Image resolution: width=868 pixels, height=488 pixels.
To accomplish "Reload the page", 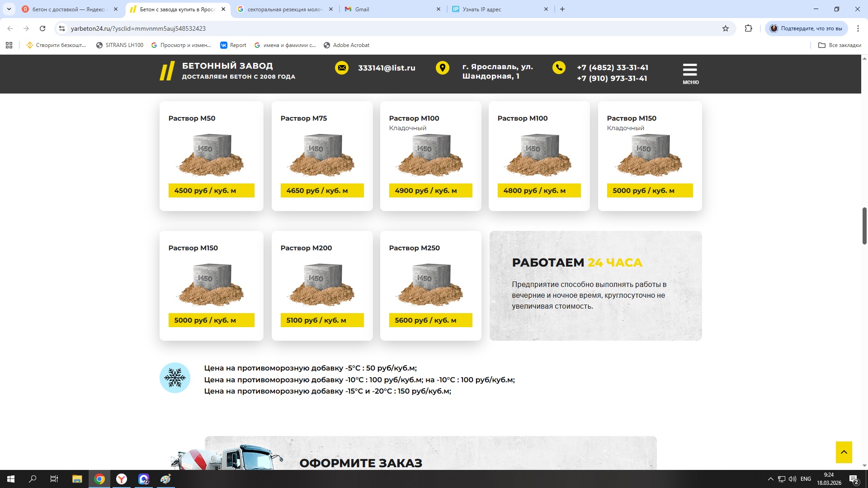I will click(x=42, y=28).
